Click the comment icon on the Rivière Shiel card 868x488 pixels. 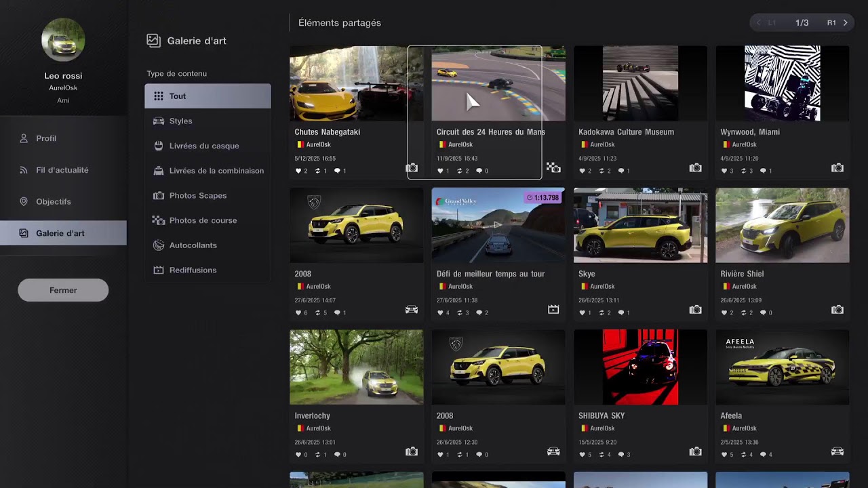click(763, 312)
